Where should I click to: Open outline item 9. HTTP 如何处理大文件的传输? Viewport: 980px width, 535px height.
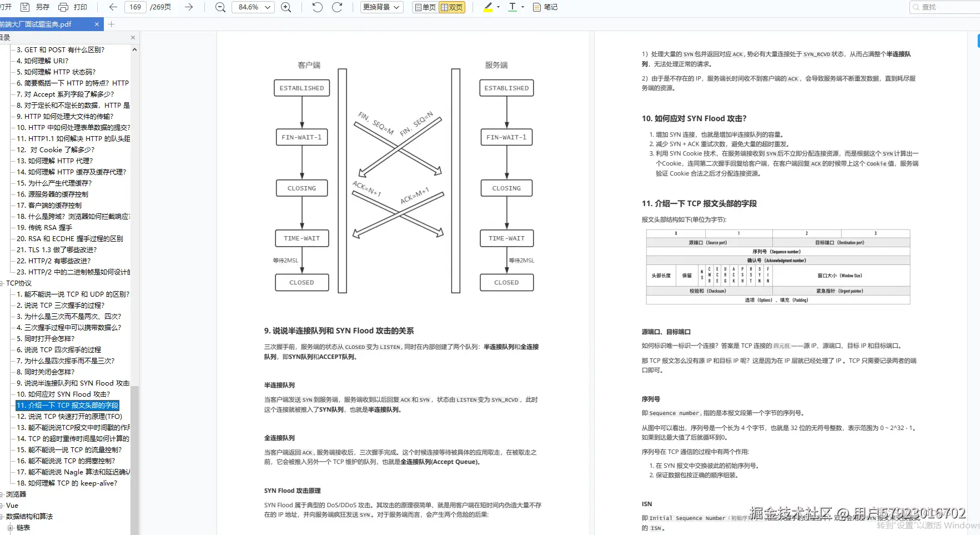click(65, 117)
